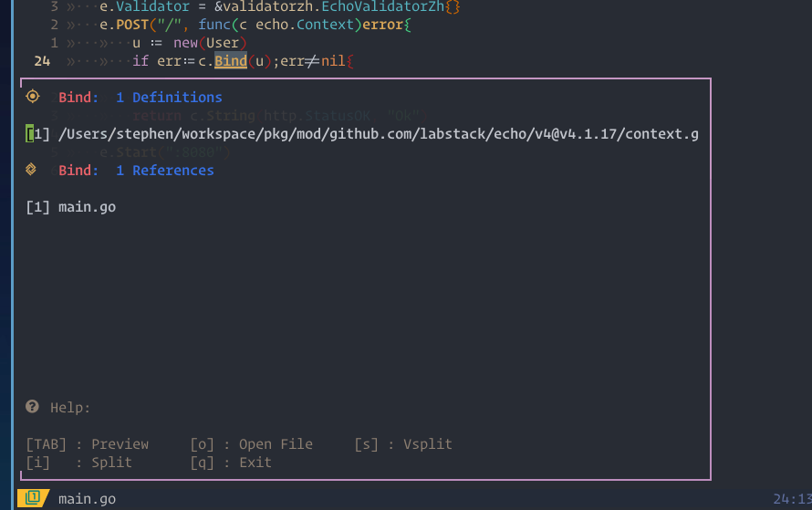Click line number 24 in the gutter
Viewport: 812px width, 510px height.
(42, 61)
